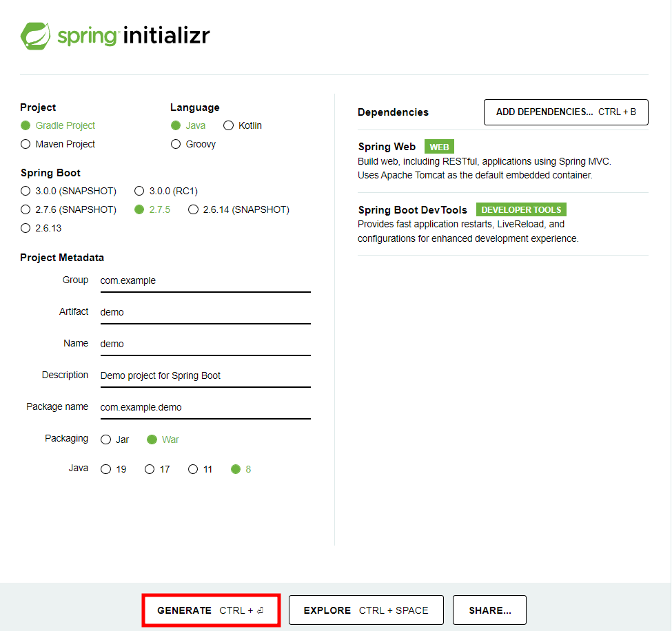Pick Jar packaging option

pos(106,439)
